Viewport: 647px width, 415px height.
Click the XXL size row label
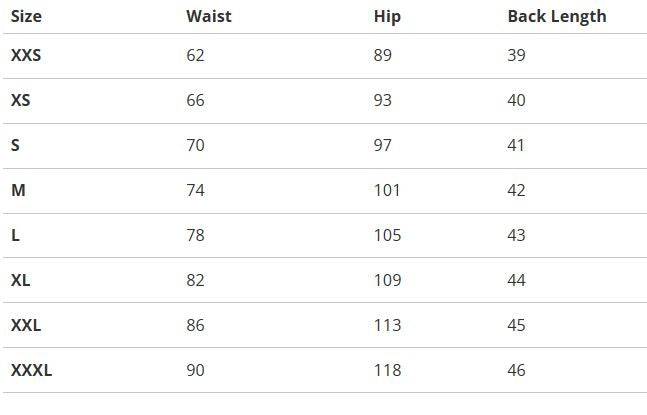point(26,325)
